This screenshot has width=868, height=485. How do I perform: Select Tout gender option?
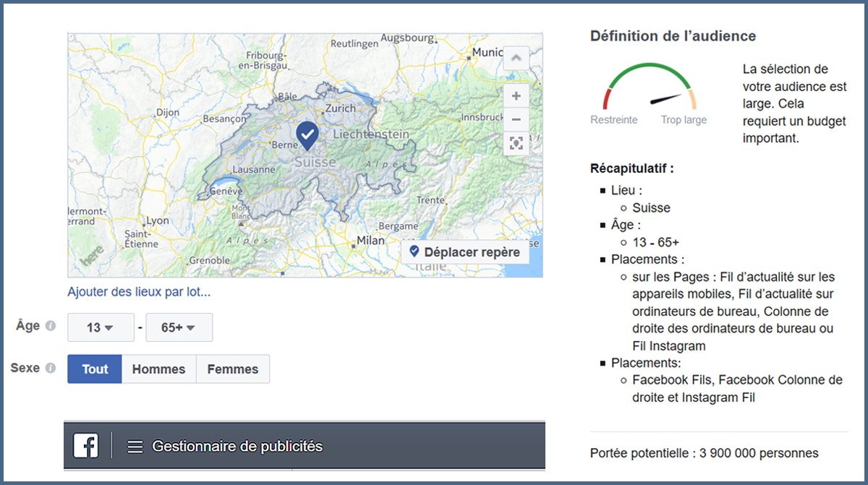(x=95, y=369)
